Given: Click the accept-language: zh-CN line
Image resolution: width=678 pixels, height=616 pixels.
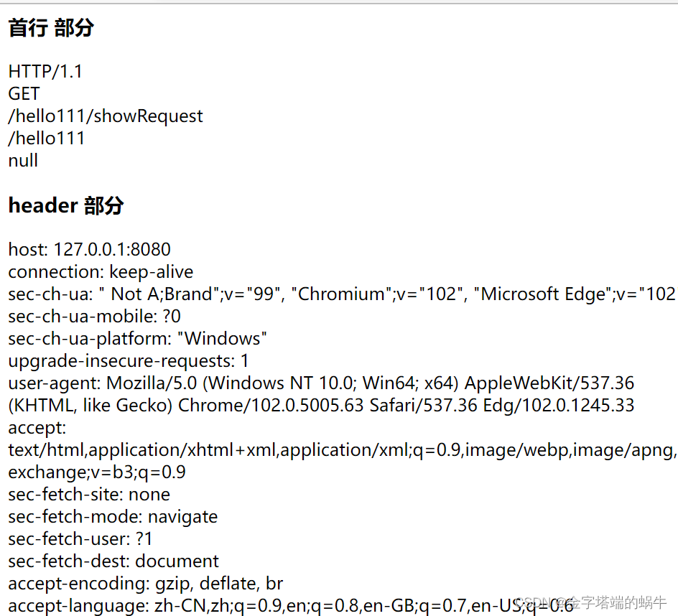Looking at the screenshot, I should 259,606.
